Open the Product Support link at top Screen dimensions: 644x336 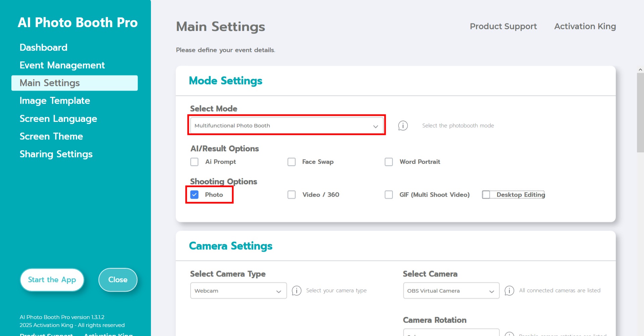click(503, 26)
